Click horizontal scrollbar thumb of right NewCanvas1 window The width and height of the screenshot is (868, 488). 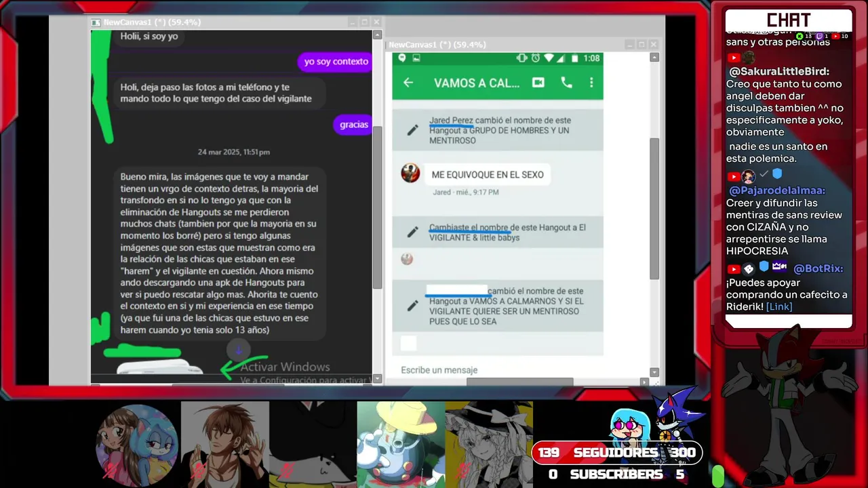[x=520, y=382]
